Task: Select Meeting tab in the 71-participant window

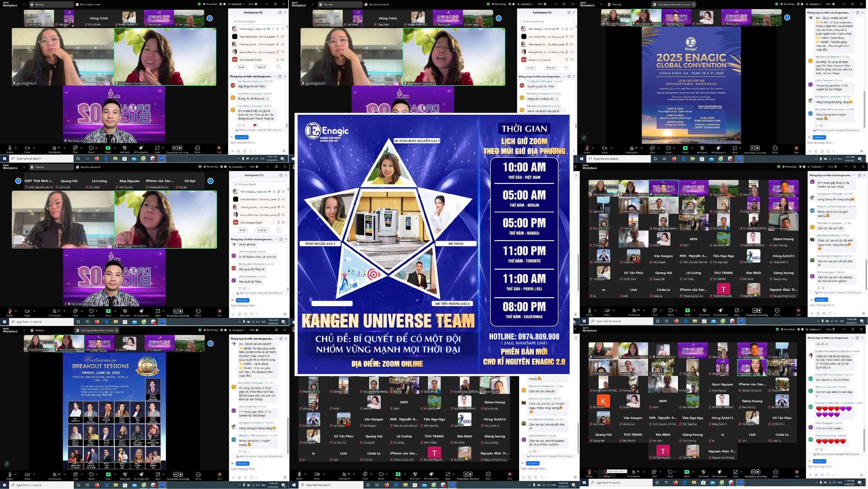Action: (39, 167)
